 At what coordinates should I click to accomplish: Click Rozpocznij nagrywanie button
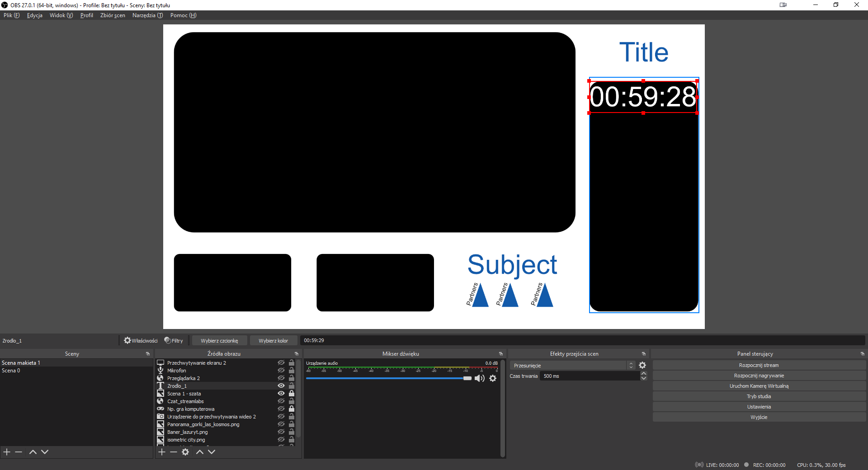[759, 376]
